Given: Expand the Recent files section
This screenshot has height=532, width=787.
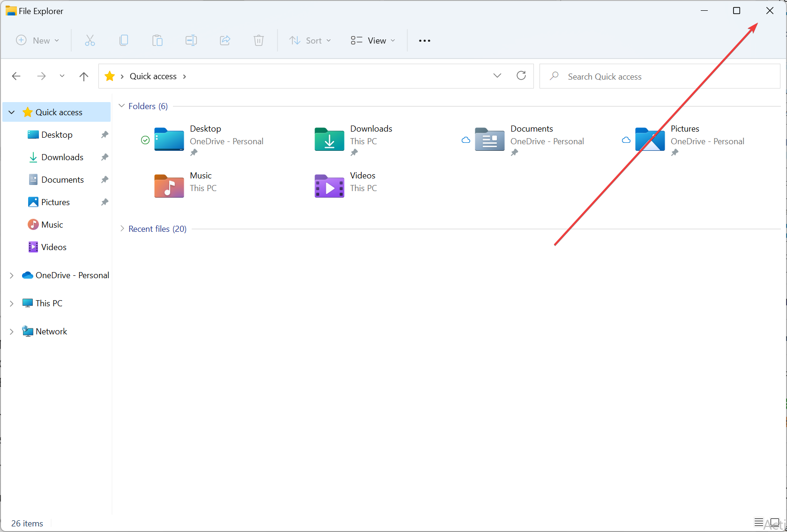Looking at the screenshot, I should coord(122,229).
